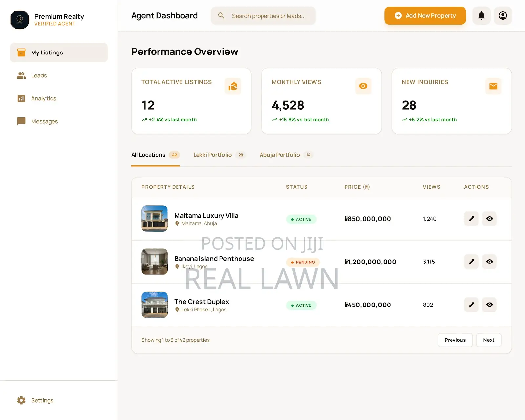The image size is (525, 420).
Task: Click the My Listings archive icon
Action: pos(21,52)
